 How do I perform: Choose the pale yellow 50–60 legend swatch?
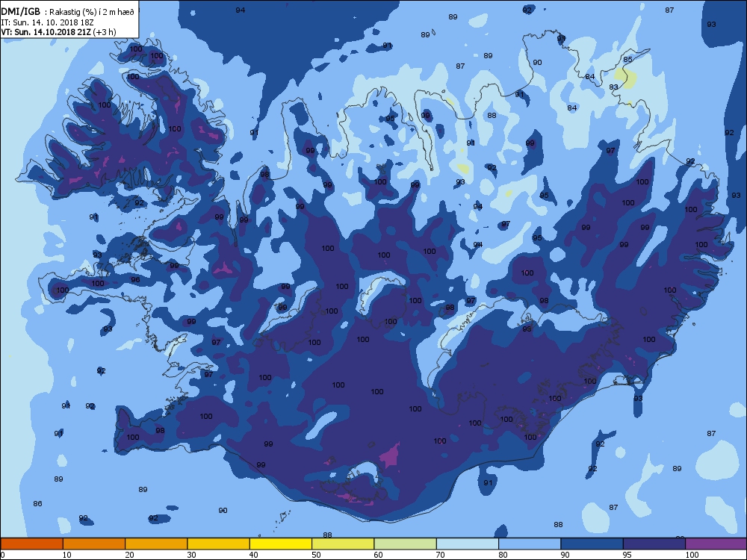point(343,544)
